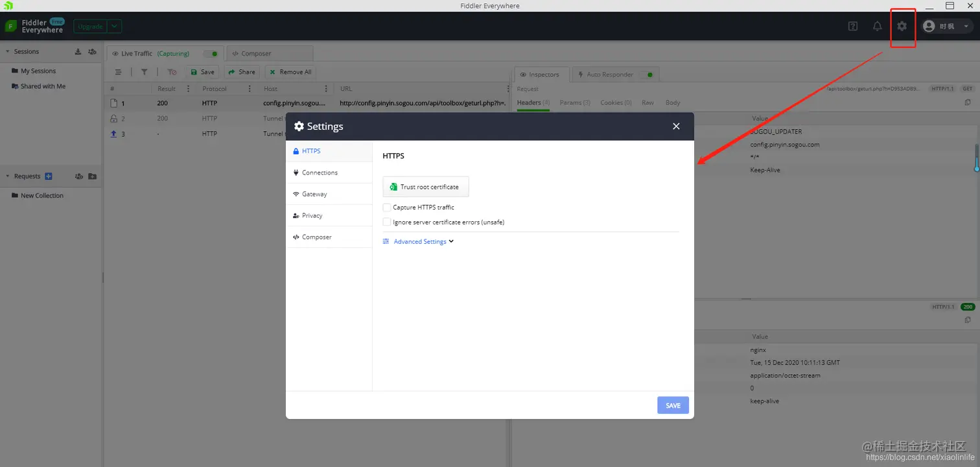Viewport: 980px width, 467px height.
Task: Open the Privacy settings tab
Action: point(329,215)
